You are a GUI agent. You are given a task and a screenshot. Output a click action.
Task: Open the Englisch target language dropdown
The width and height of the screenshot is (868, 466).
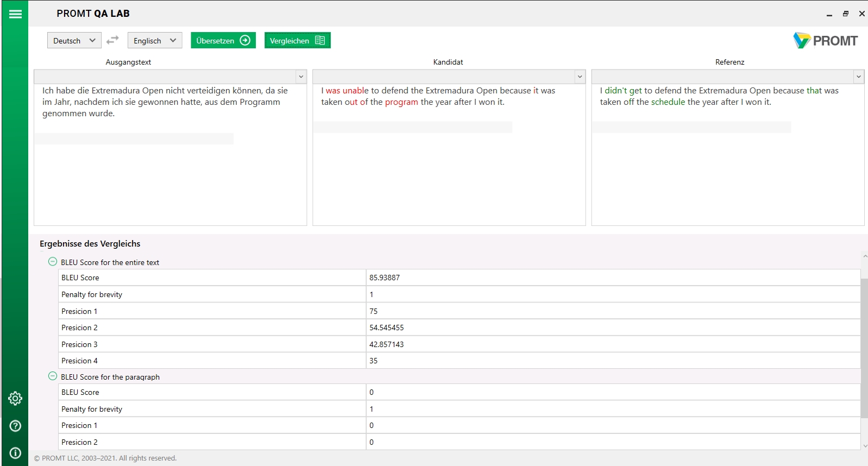[155, 41]
